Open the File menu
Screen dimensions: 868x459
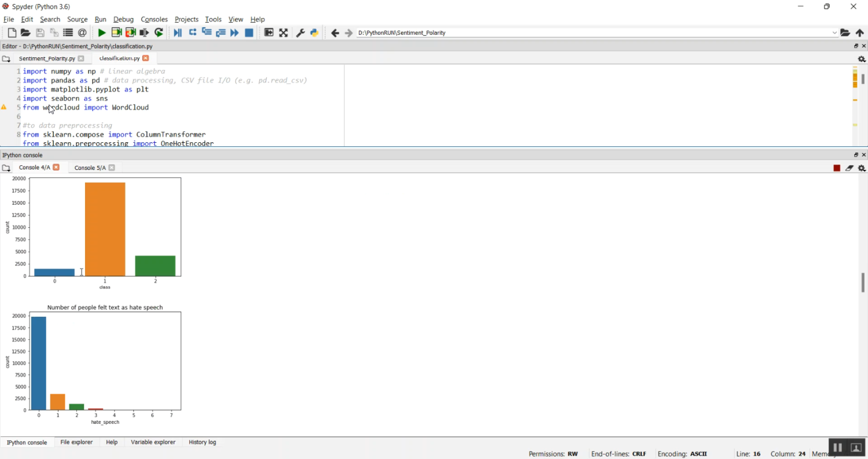[8, 19]
